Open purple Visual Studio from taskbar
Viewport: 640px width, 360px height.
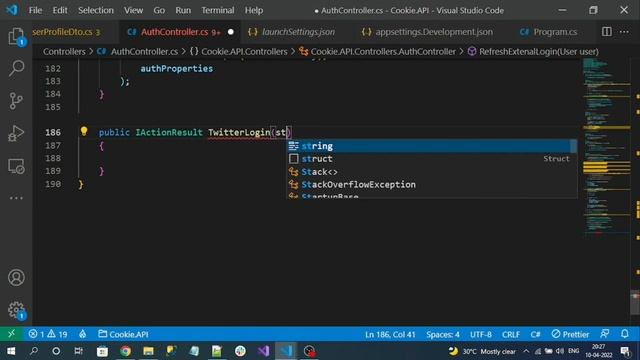point(263,351)
